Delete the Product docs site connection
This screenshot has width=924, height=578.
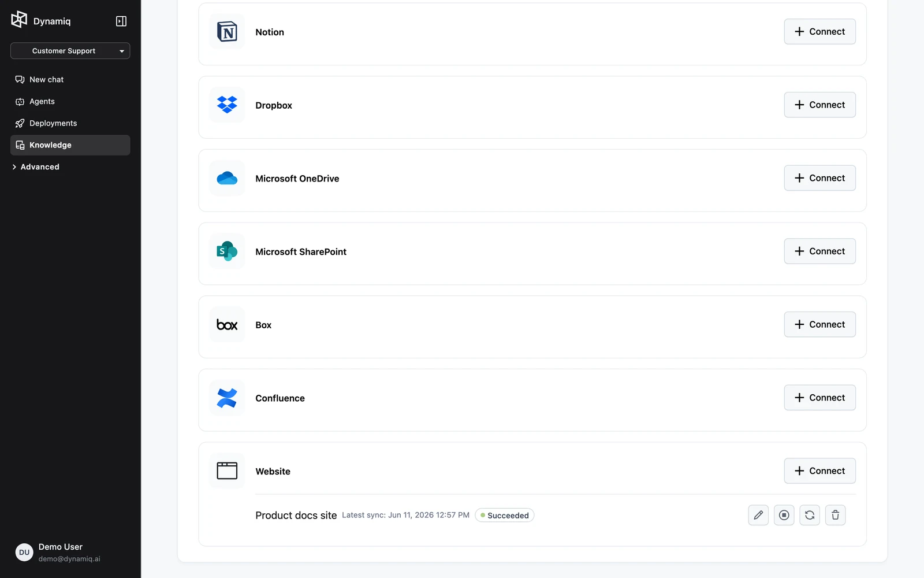[x=835, y=515]
